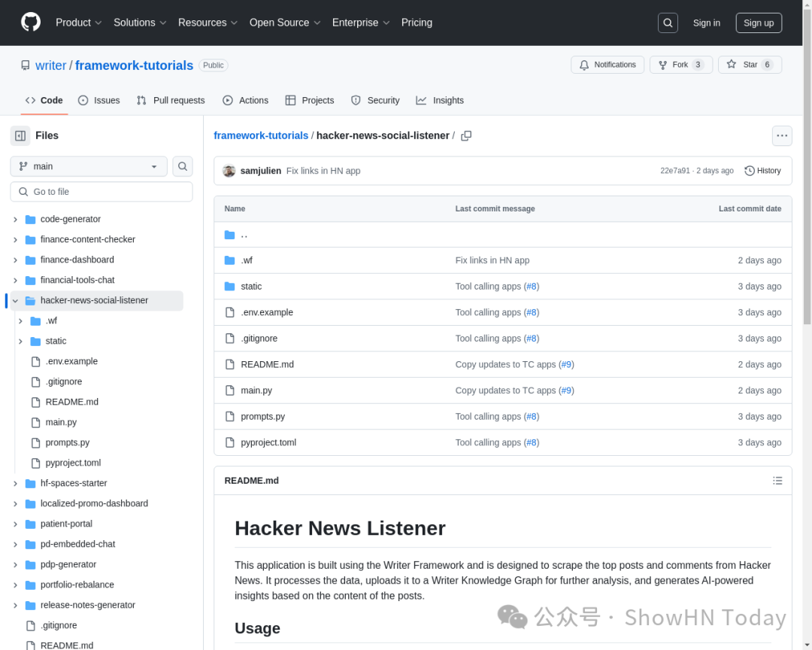Click the GitHub logo icon
Image resolution: width=812 pixels, height=650 pixels.
point(30,22)
